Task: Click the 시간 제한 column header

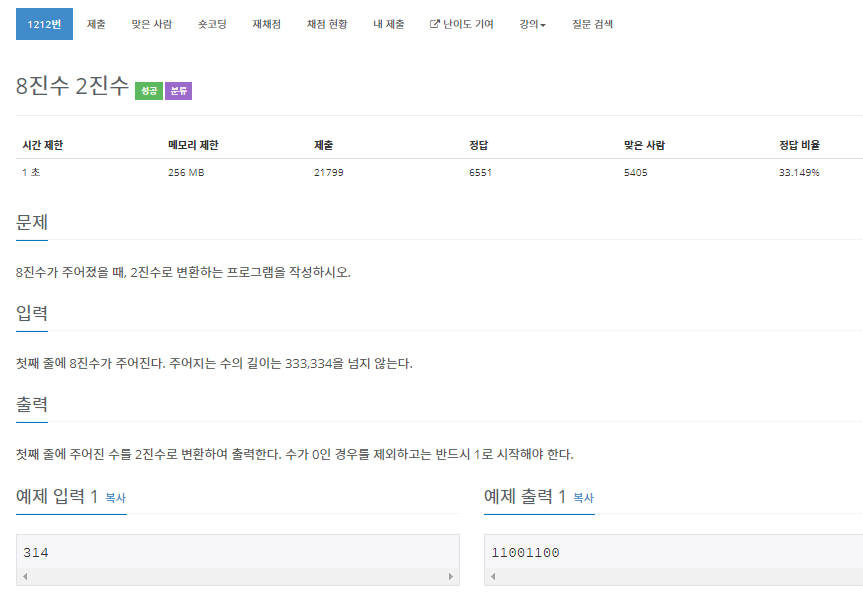Action: pyautogui.click(x=42, y=145)
